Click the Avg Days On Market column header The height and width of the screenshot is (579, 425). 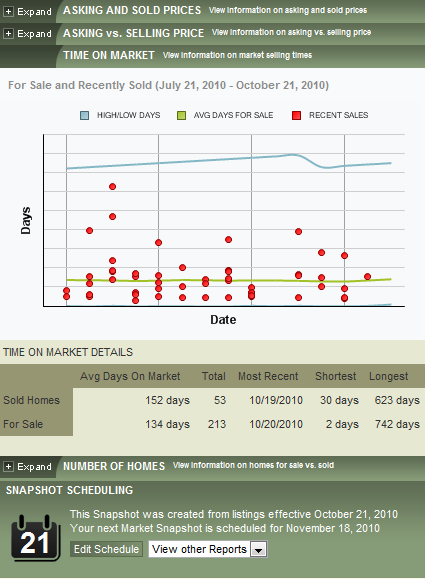point(130,376)
